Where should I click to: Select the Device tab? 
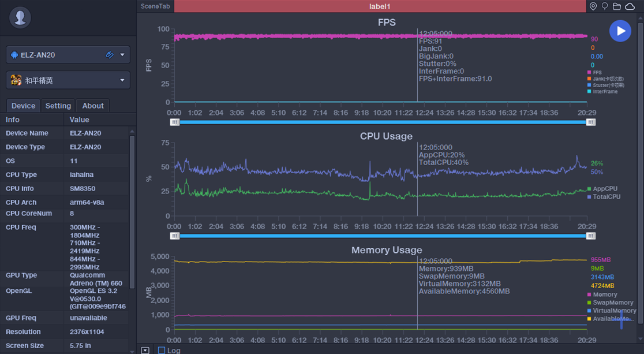(x=23, y=106)
